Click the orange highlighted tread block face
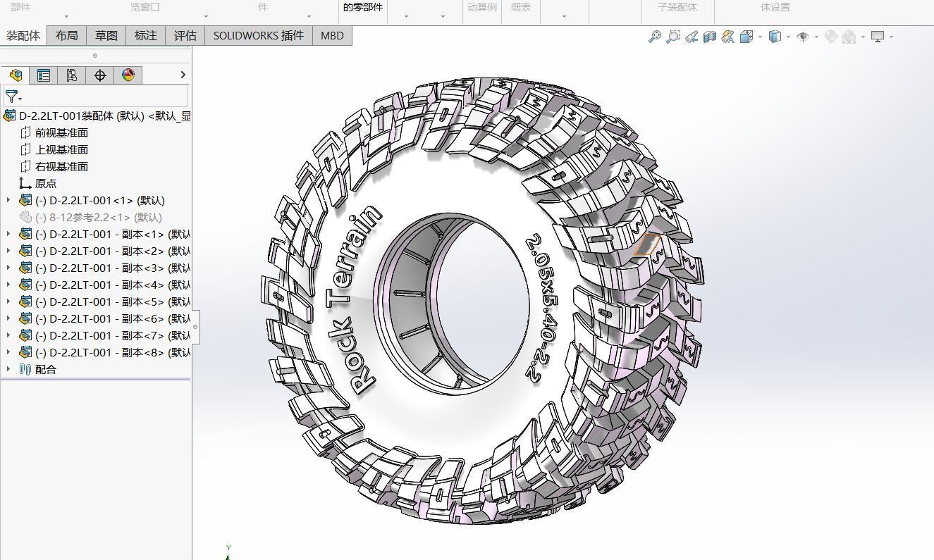 pos(646,244)
